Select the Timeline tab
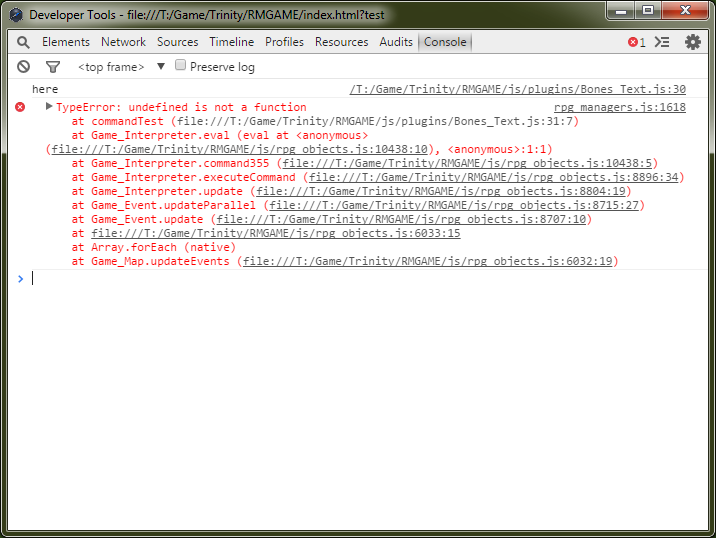The height and width of the screenshot is (538, 716). click(x=231, y=42)
